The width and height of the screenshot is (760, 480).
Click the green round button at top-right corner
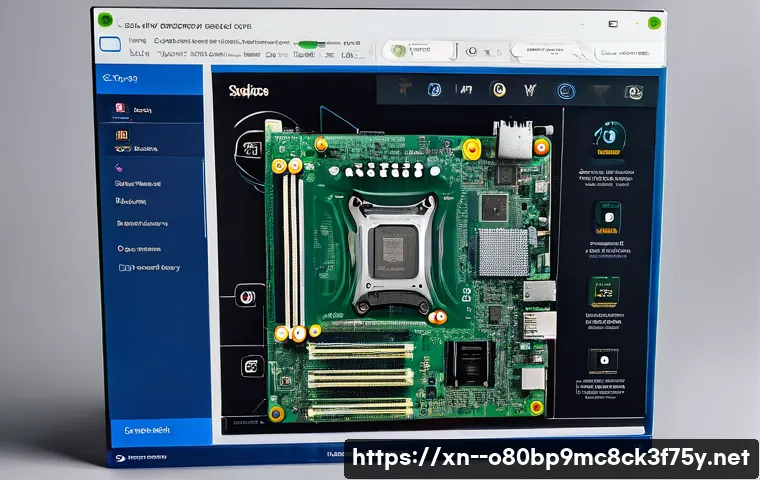click(x=655, y=21)
